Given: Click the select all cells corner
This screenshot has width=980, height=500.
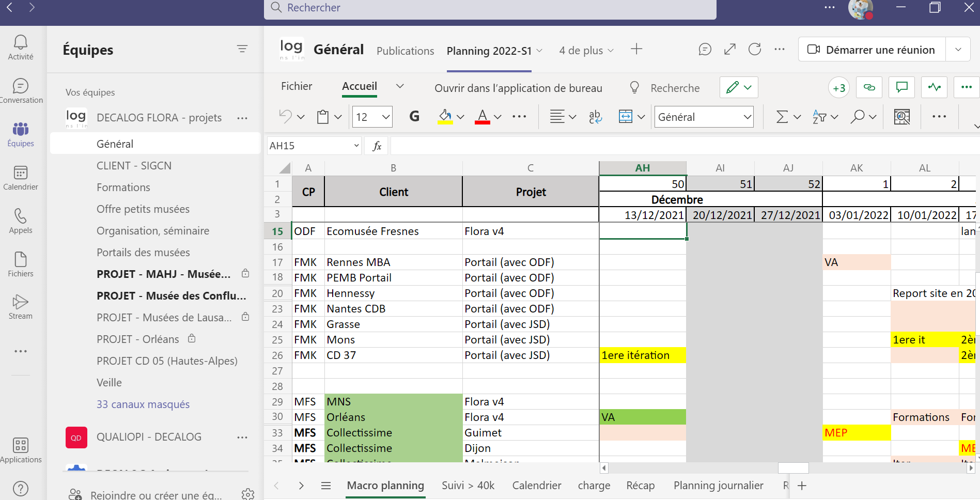Looking at the screenshot, I should (284, 168).
